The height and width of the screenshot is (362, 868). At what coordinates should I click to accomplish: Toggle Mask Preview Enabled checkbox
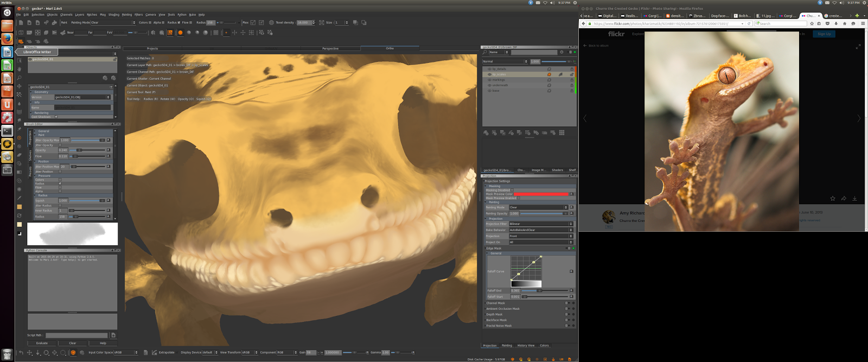519,198
